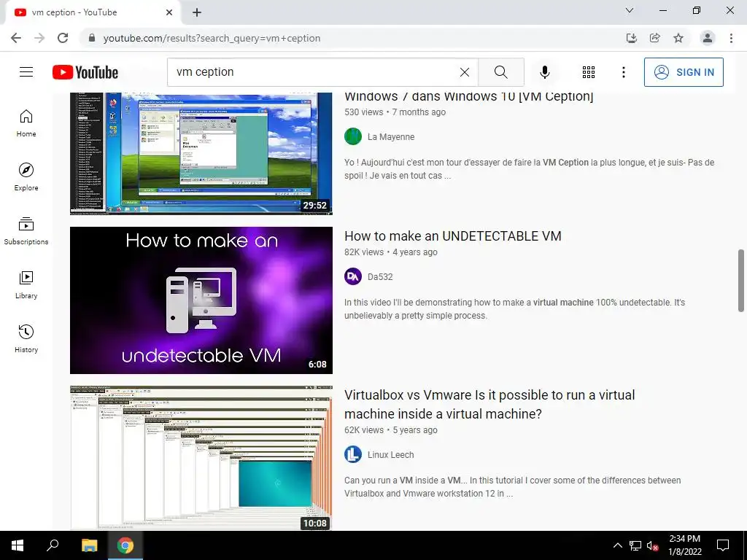Screen dimensions: 747x560
Task: Click the network tray icon
Action: tap(635, 545)
